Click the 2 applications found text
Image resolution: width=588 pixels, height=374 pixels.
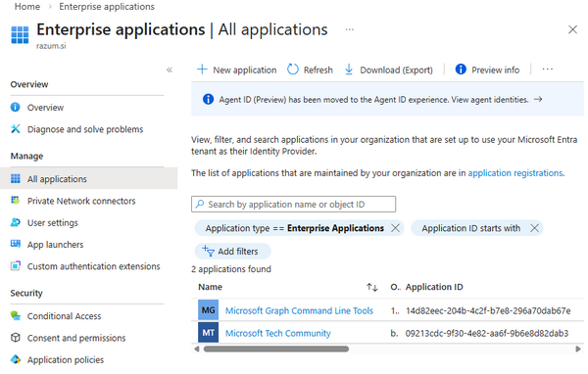(231, 269)
